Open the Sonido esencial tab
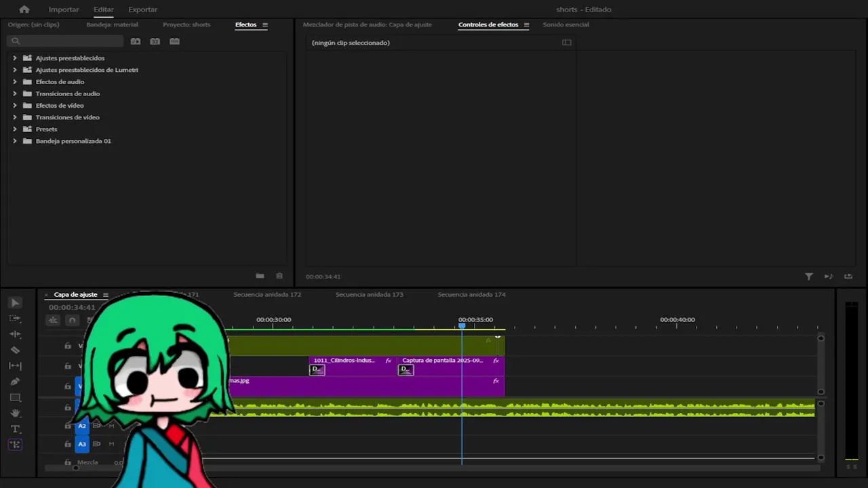Image resolution: width=868 pixels, height=488 pixels. pos(566,24)
